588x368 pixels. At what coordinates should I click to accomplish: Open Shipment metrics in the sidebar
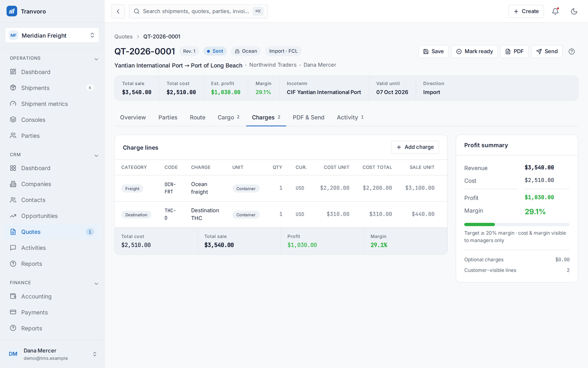coord(52,104)
